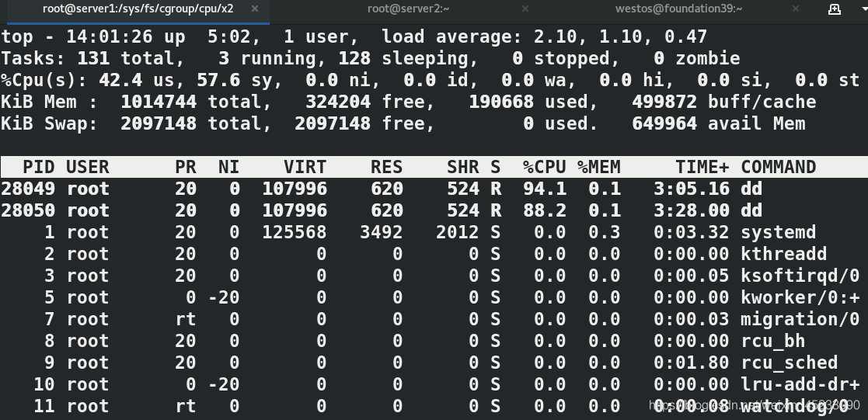Screen dimensions: 868x420
Task: Close the root@server2 tab
Action: [525, 9]
